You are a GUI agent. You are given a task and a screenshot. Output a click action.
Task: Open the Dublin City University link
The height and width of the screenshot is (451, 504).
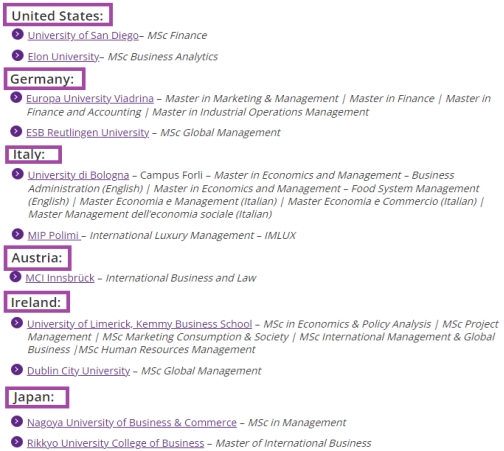pos(78,371)
